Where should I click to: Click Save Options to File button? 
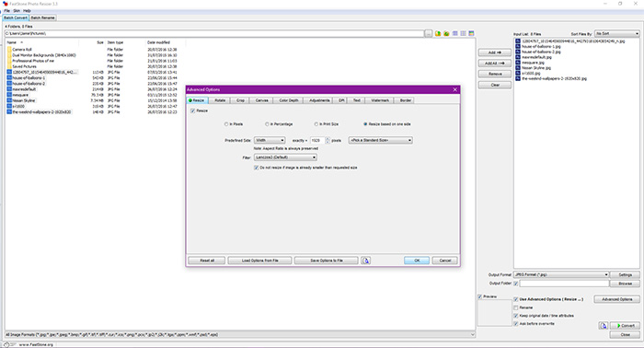click(326, 261)
